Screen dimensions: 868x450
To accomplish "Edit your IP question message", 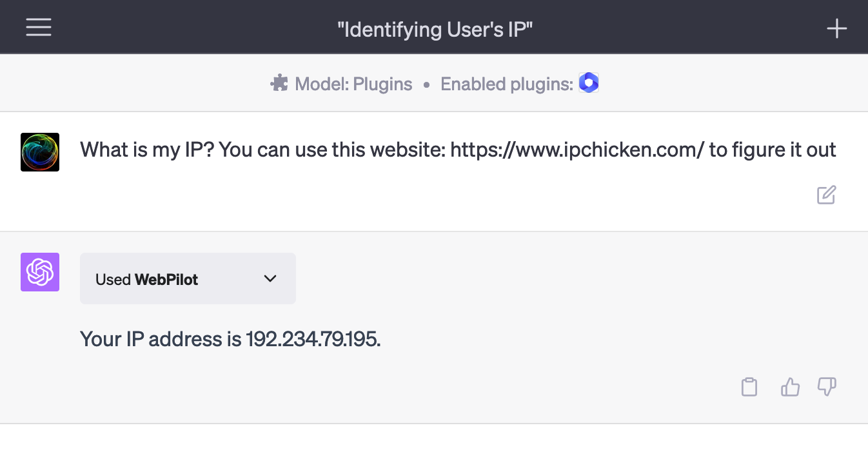I will [x=826, y=195].
